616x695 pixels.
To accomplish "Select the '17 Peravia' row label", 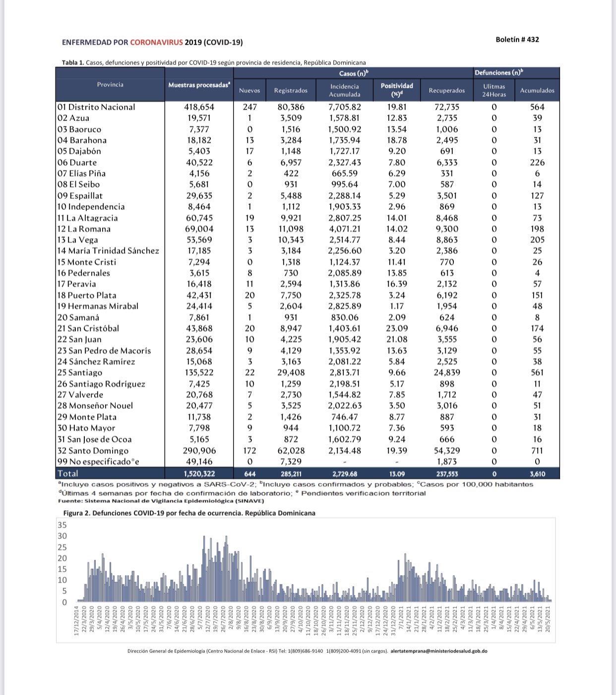I will 76,284.
